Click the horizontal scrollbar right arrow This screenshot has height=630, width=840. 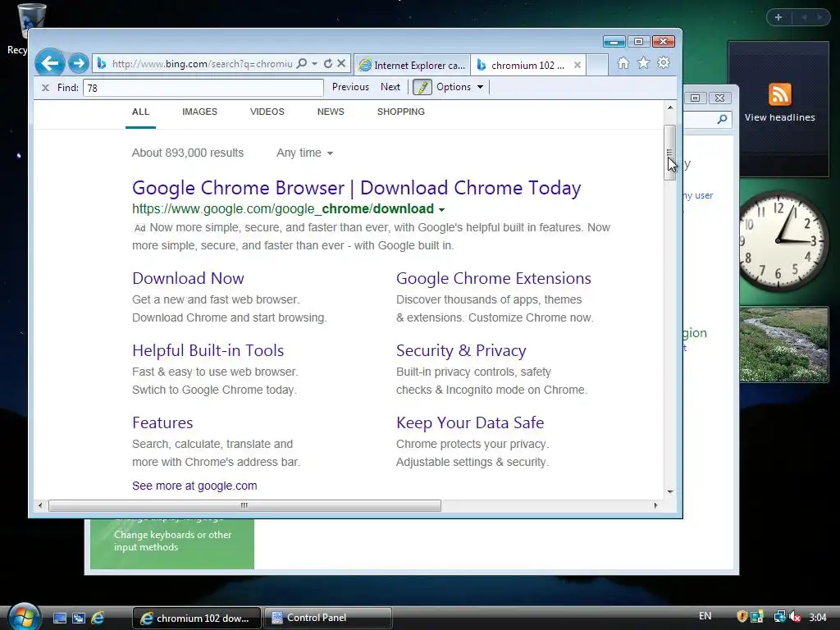[655, 505]
